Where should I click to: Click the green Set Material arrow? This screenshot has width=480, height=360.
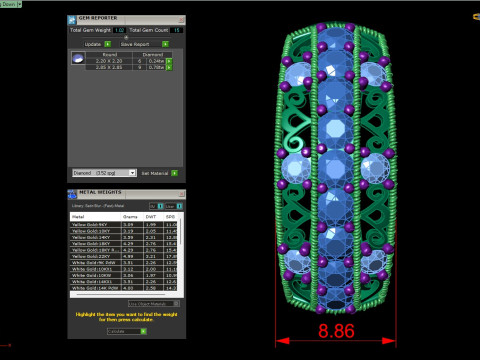coord(174,173)
